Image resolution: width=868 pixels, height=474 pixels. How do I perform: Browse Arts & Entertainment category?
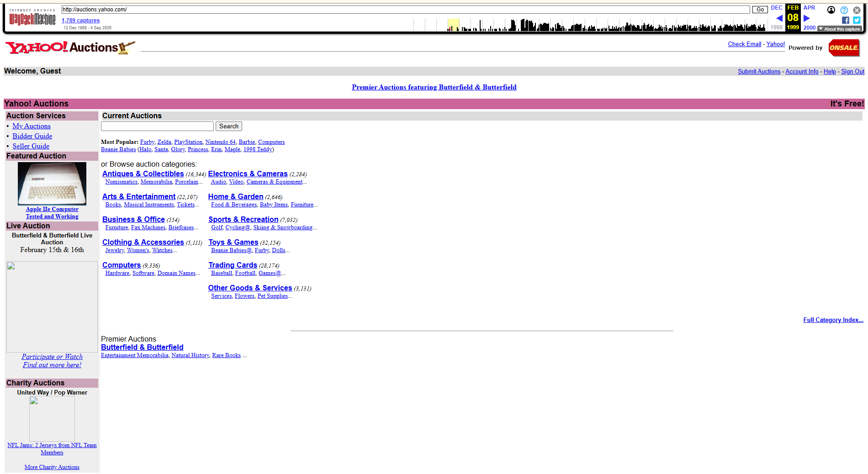click(x=139, y=197)
